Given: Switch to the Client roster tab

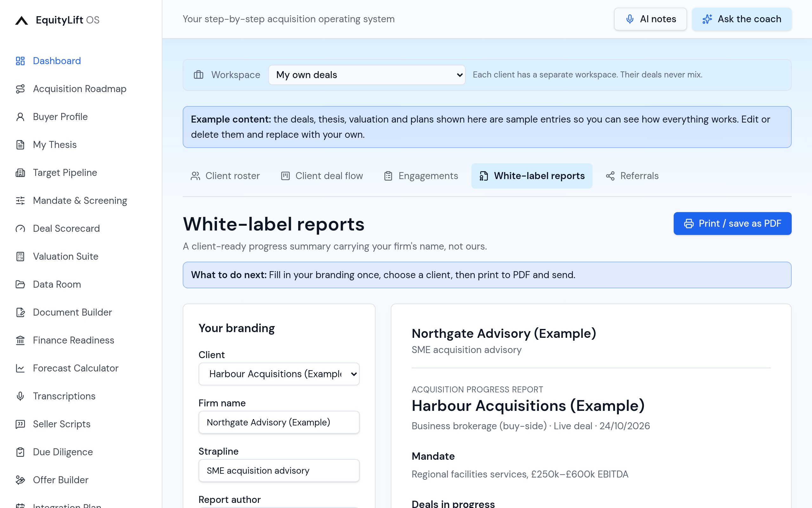Looking at the screenshot, I should click(225, 176).
